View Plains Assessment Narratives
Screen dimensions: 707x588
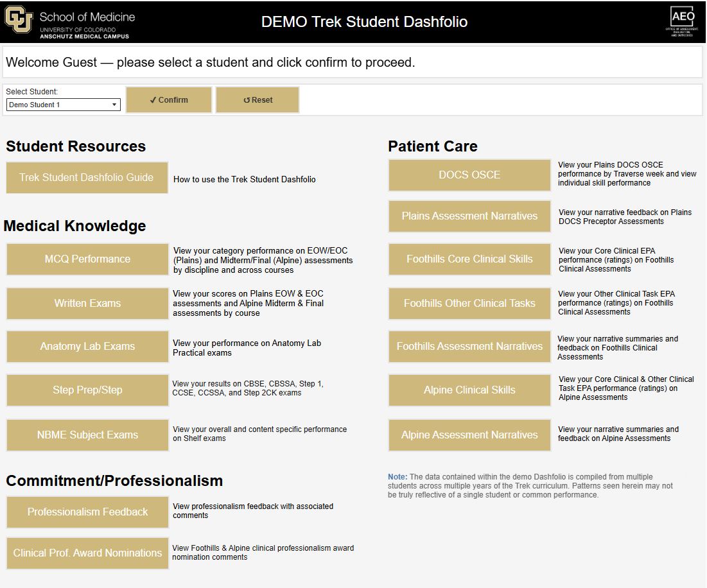click(x=469, y=216)
